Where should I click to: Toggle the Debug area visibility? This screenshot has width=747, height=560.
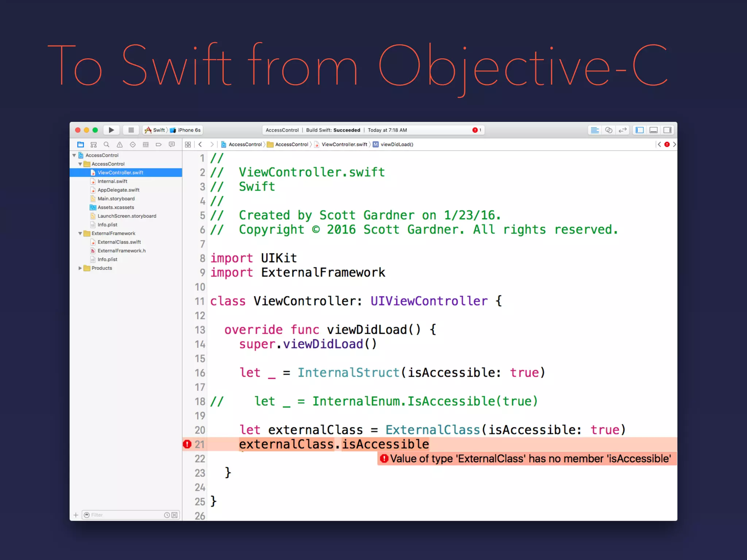(x=654, y=130)
